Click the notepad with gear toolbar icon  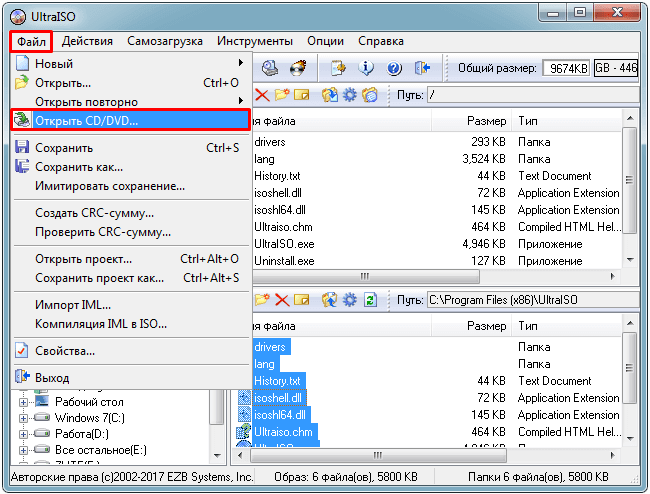pos(338,68)
